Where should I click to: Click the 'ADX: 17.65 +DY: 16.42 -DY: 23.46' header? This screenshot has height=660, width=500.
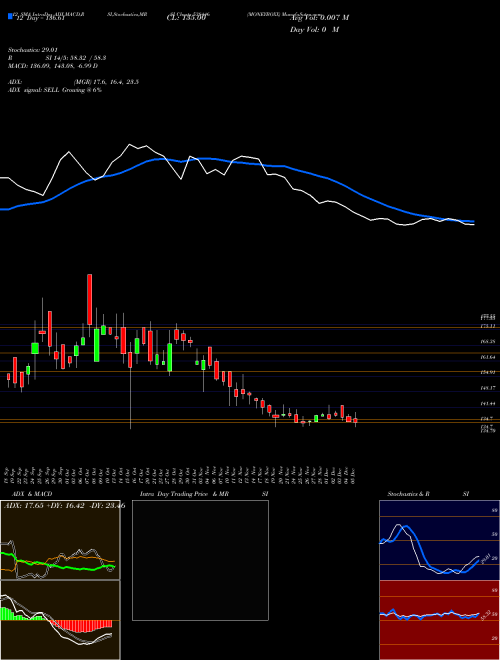click(x=64, y=506)
